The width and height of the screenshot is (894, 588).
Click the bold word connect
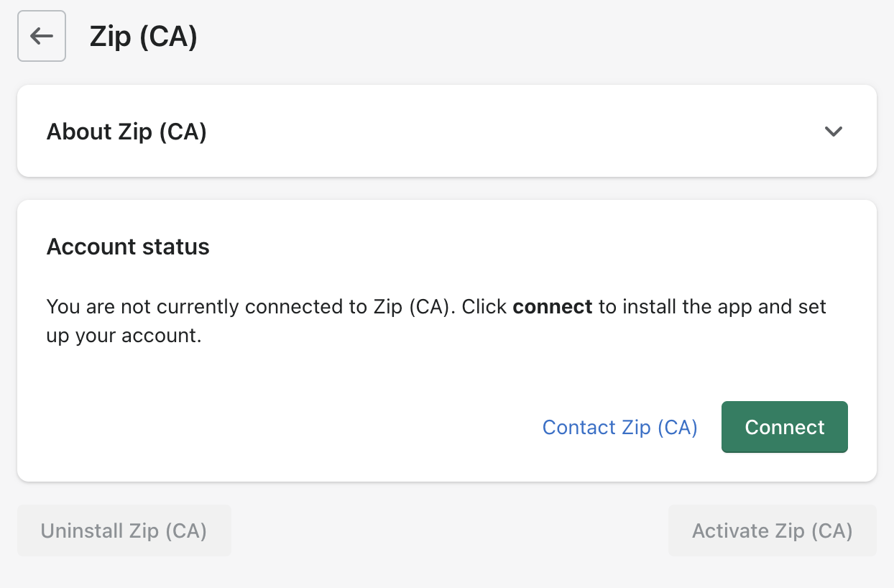(552, 308)
